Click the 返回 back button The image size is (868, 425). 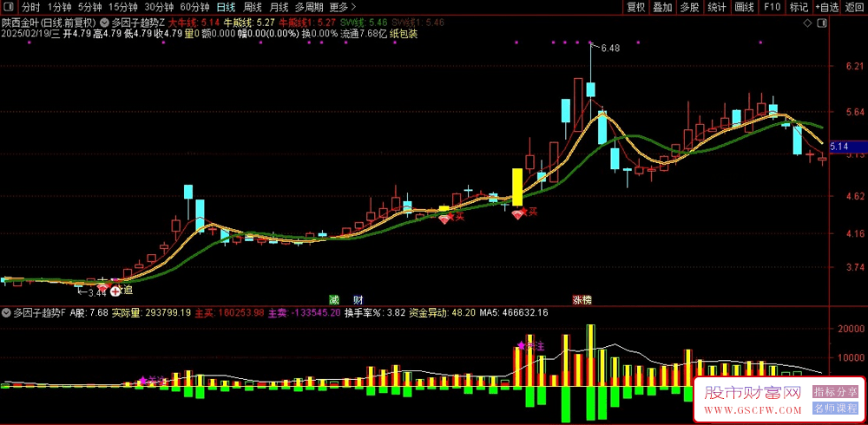[x=855, y=7]
